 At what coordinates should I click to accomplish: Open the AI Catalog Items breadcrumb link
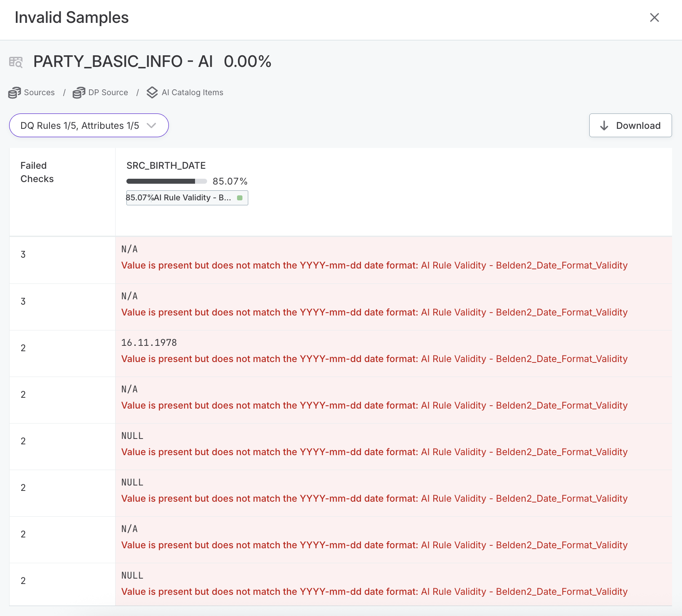click(x=192, y=92)
